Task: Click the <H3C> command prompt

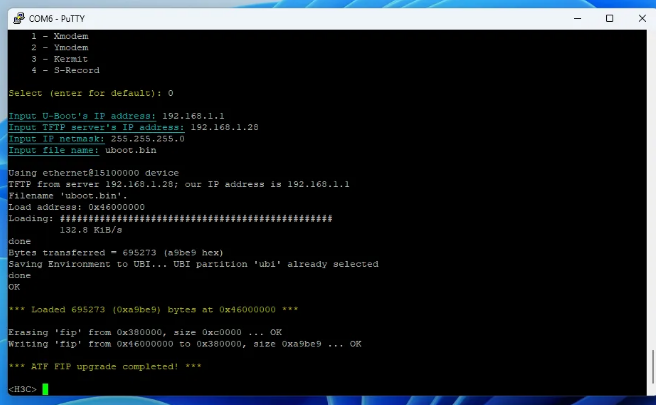Action: [x=22, y=389]
